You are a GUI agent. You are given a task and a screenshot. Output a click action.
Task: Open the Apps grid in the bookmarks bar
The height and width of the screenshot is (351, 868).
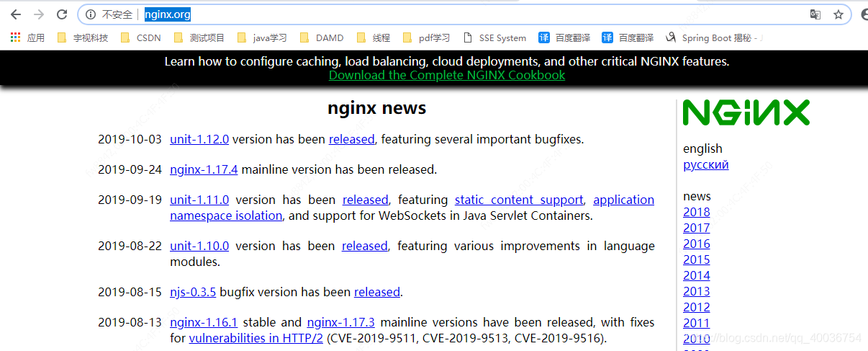pos(27,37)
